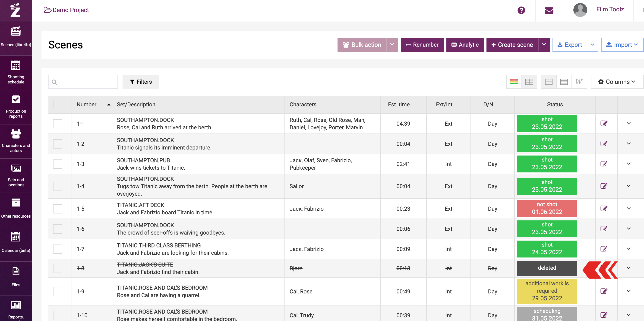Open Production reports menu item
The height and width of the screenshot is (321, 644).
(x=16, y=107)
